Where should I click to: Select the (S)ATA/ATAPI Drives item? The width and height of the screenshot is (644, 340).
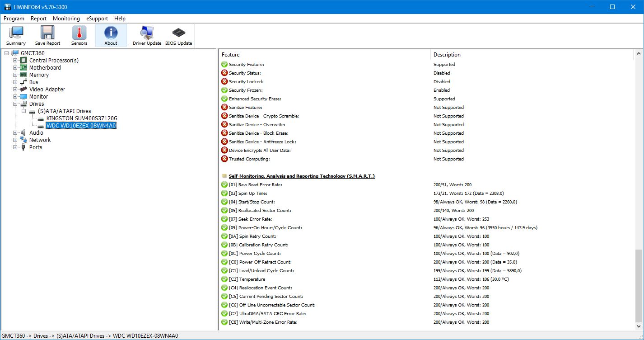click(x=64, y=111)
